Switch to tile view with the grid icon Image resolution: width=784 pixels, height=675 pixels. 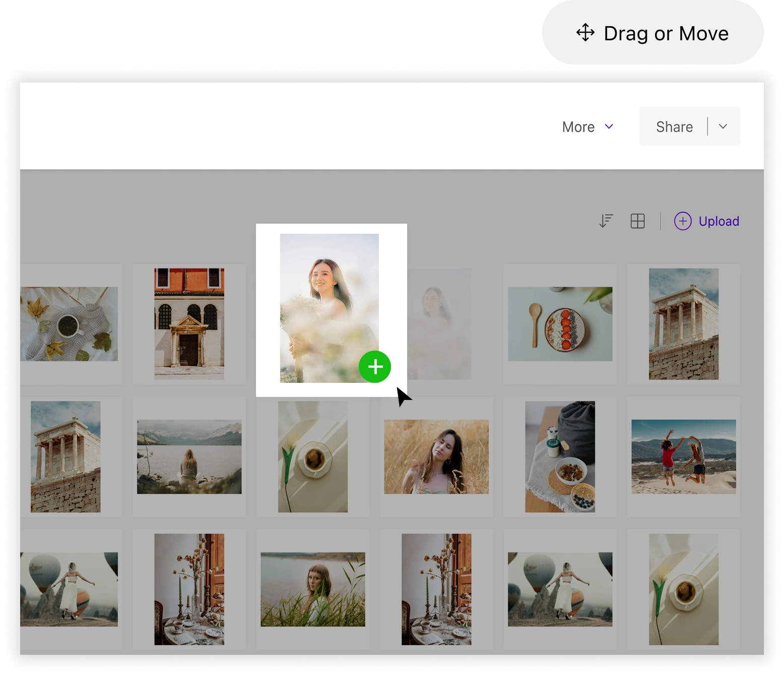coord(637,221)
